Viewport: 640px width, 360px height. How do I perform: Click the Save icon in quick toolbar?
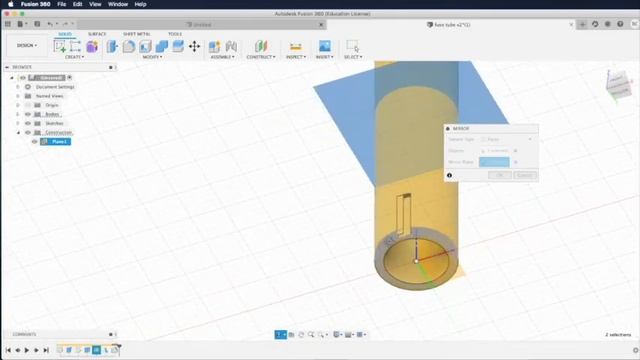click(x=37, y=24)
